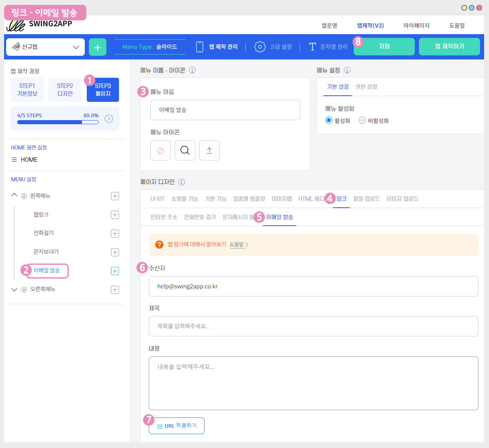The image size is (489, 448).
Task: Select the 비활성화 radio button
Action: click(x=362, y=120)
